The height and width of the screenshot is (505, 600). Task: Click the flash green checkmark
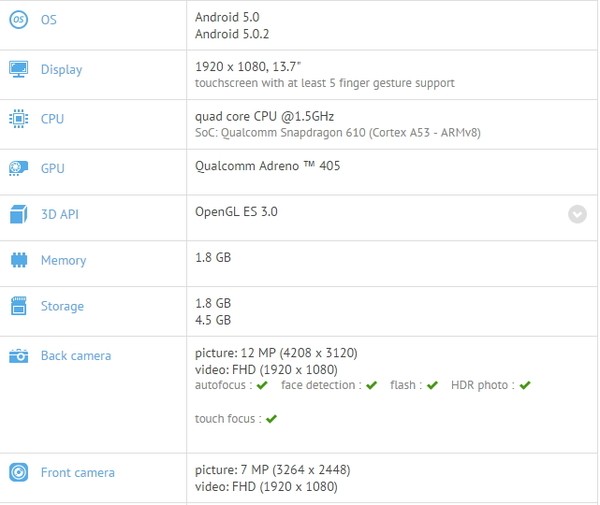point(432,385)
